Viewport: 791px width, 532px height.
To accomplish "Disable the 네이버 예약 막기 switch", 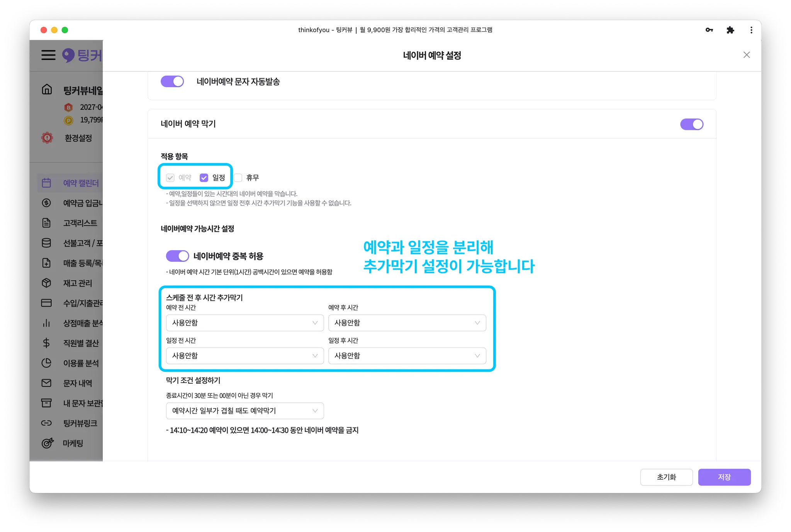I will pyautogui.click(x=691, y=124).
